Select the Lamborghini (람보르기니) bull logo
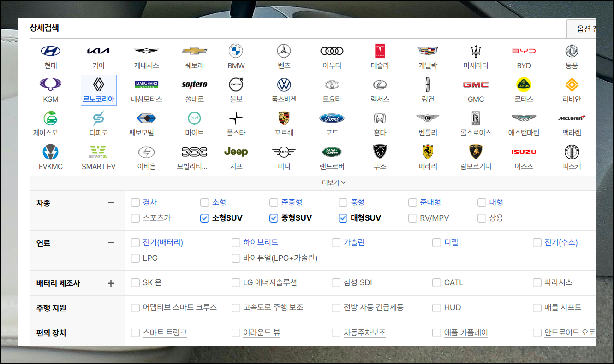This screenshot has width=614, height=364. (x=476, y=152)
